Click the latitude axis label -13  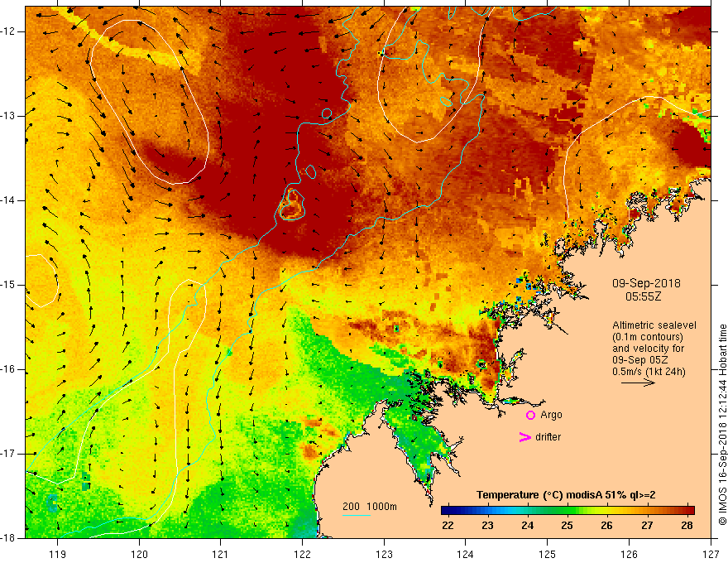click(9, 116)
